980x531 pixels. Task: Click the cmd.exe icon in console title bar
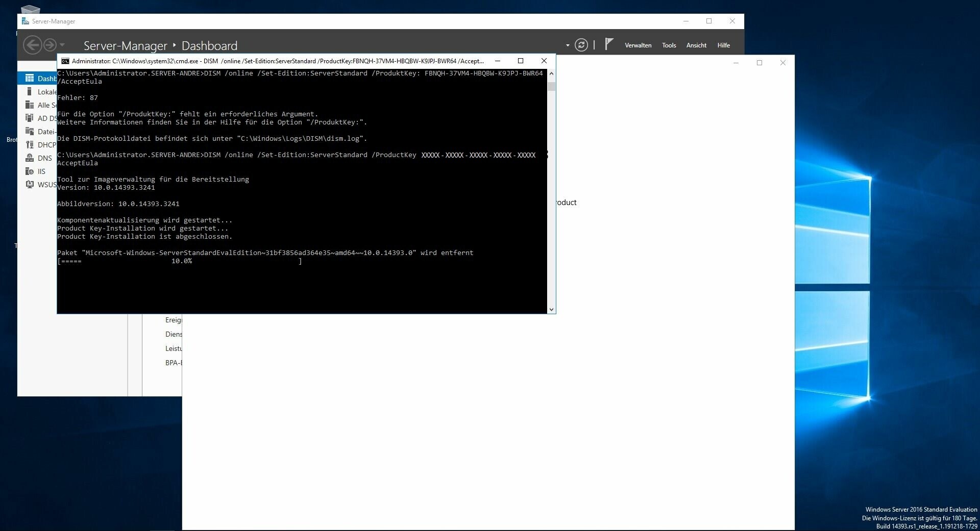[x=65, y=61]
